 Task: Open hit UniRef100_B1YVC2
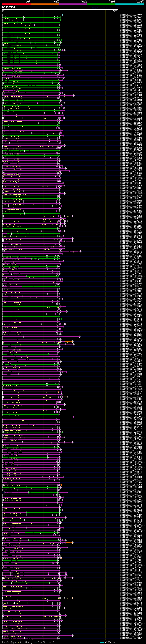point(131,87)
